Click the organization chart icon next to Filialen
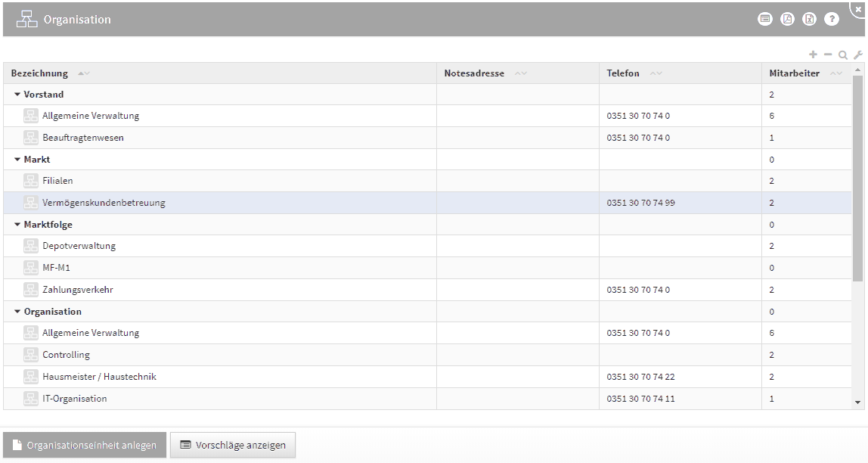This screenshot has width=868, height=463. point(30,180)
